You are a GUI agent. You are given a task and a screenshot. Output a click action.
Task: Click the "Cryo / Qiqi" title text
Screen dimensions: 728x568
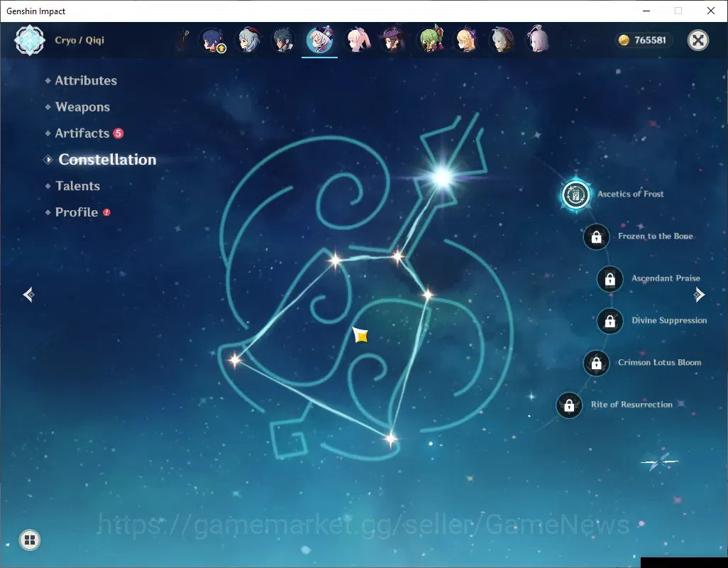tap(79, 40)
